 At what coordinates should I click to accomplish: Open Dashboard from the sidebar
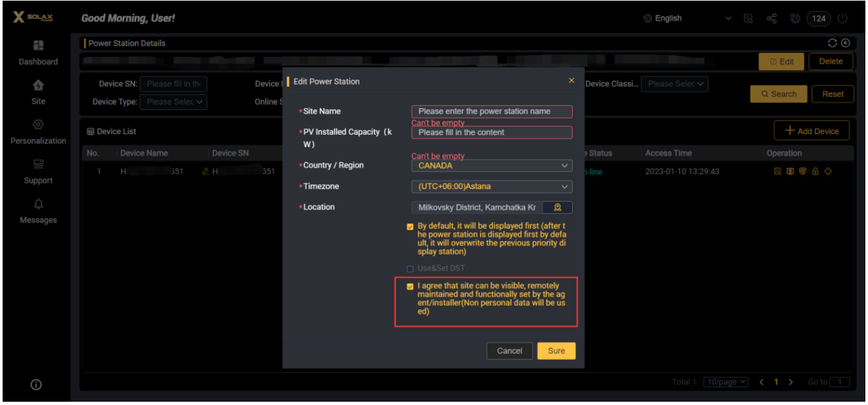click(x=38, y=53)
